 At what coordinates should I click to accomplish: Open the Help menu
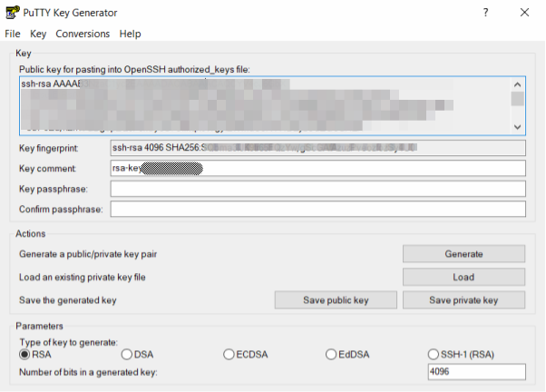tap(130, 34)
